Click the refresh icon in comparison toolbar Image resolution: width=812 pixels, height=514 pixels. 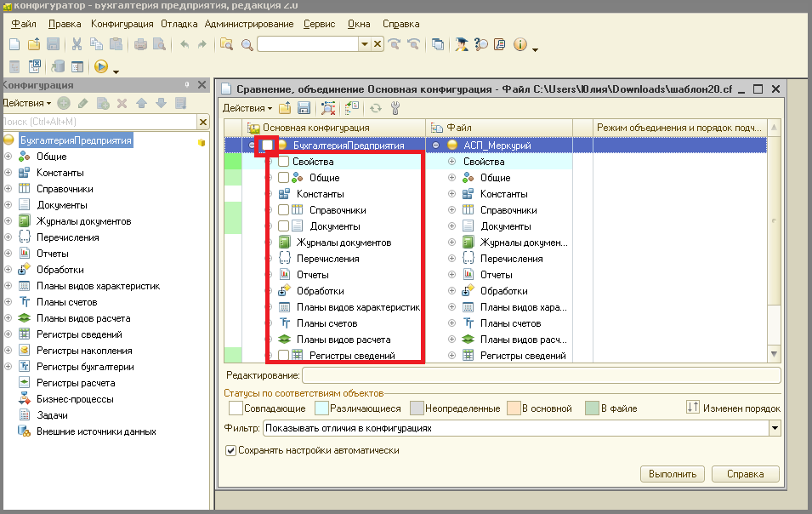(x=376, y=108)
